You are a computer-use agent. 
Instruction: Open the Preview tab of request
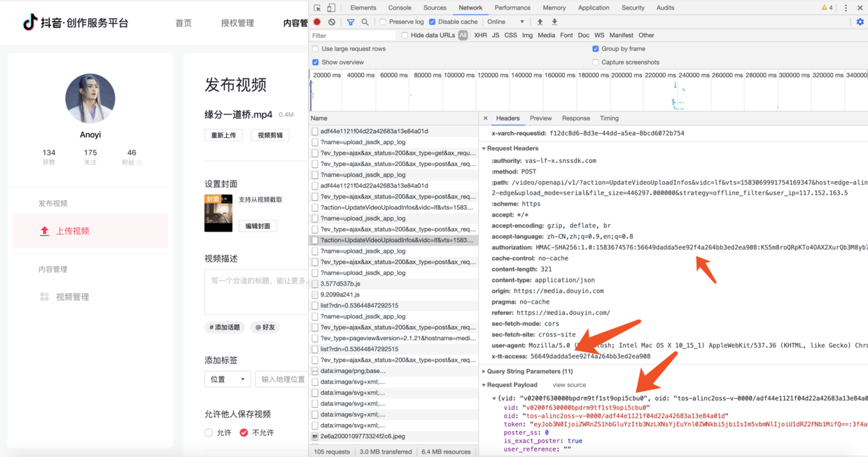click(x=541, y=118)
